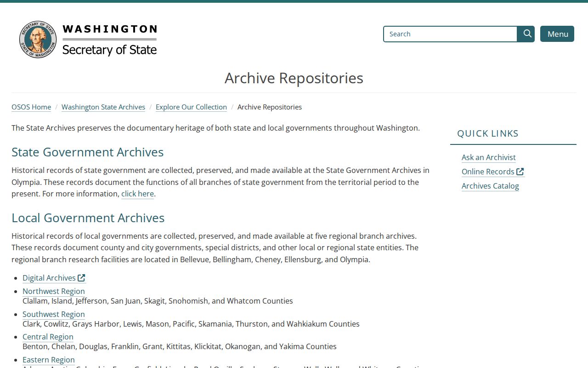Open the Digital Archives link
The width and height of the screenshot is (588, 368).
(x=54, y=278)
